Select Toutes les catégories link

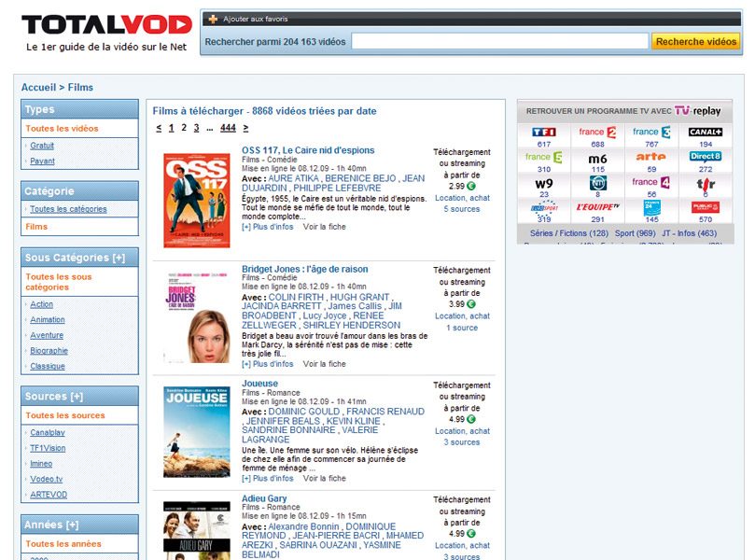pyautogui.click(x=68, y=209)
